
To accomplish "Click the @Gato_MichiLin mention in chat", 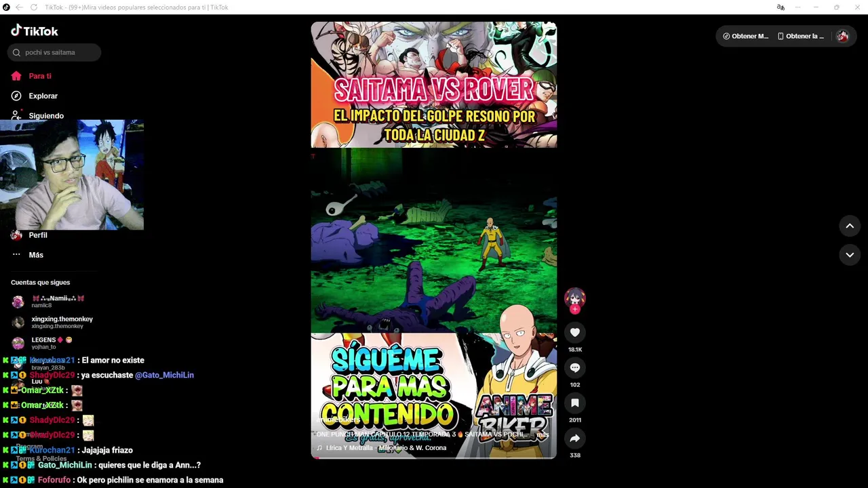I will (164, 375).
